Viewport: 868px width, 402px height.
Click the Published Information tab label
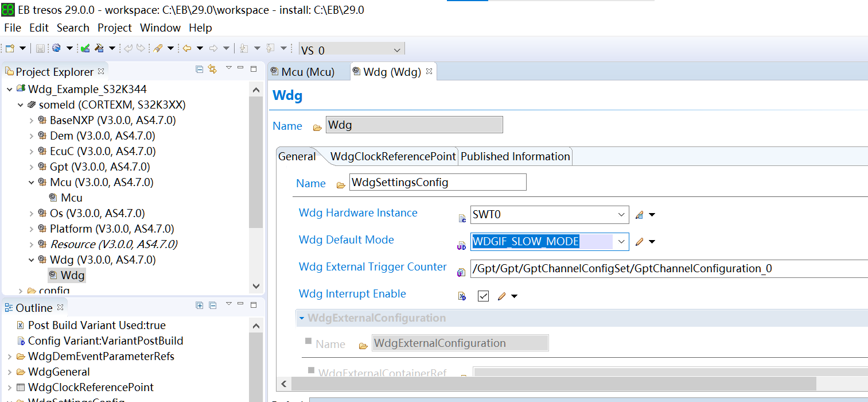coord(515,156)
